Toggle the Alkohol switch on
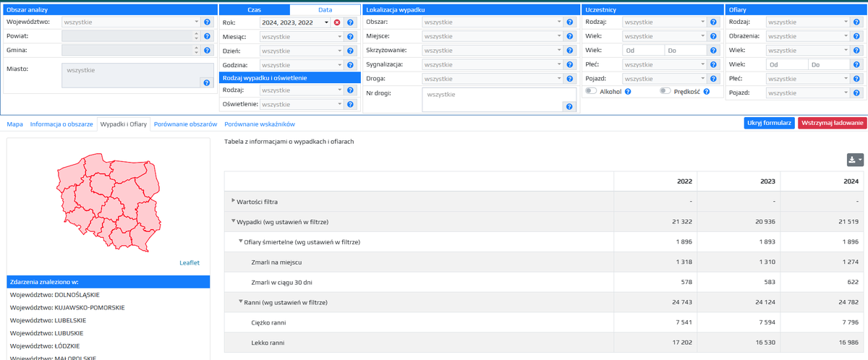Image resolution: width=868 pixels, height=360 pixels. [591, 92]
